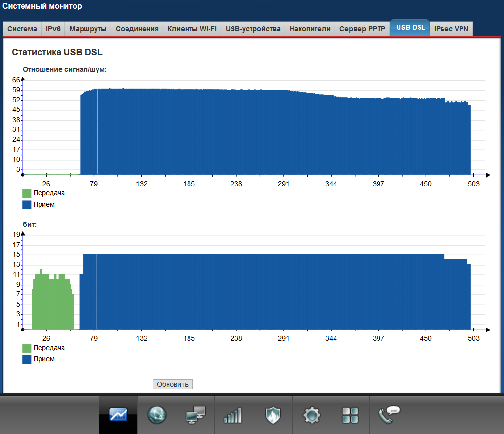Switch to the Сервер PPTP tab

362,29
